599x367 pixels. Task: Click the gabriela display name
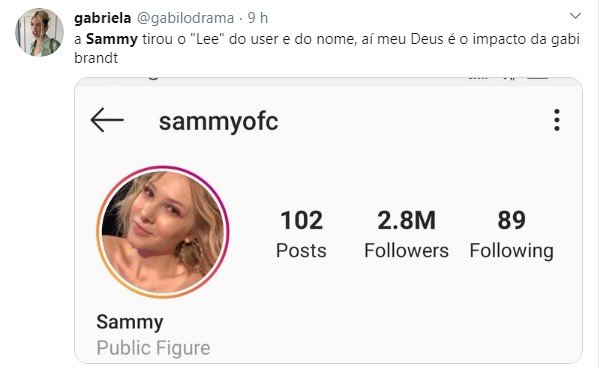click(102, 18)
